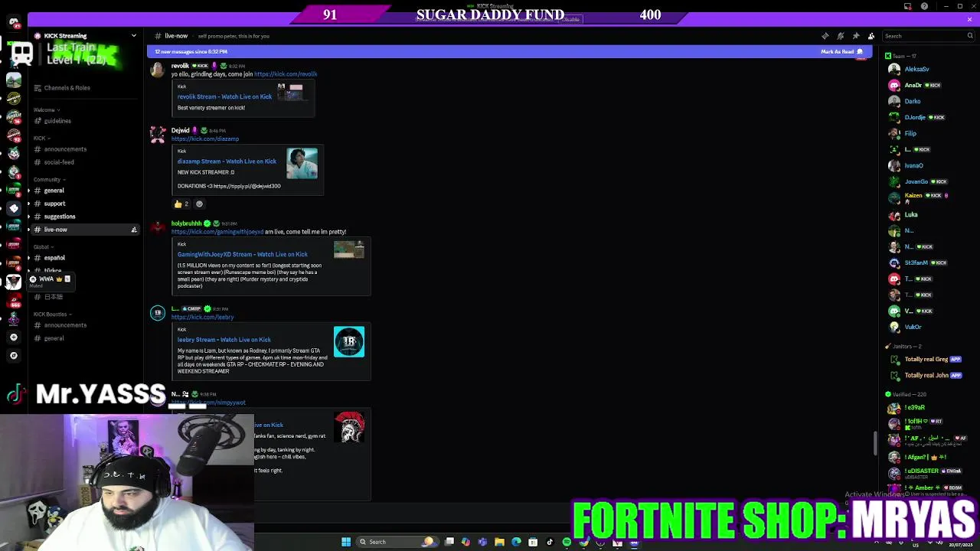Open the support channel
This screenshot has height=551, width=980.
pyautogui.click(x=54, y=204)
